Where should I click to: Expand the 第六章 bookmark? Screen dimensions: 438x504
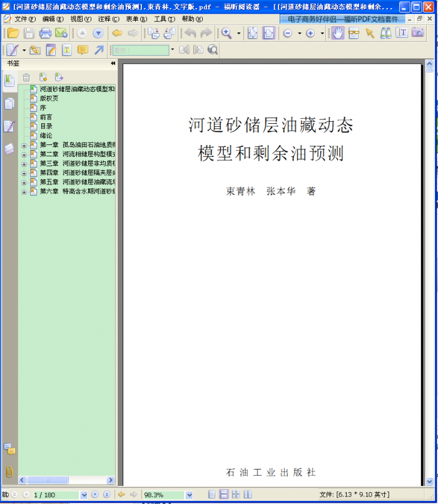(24, 192)
